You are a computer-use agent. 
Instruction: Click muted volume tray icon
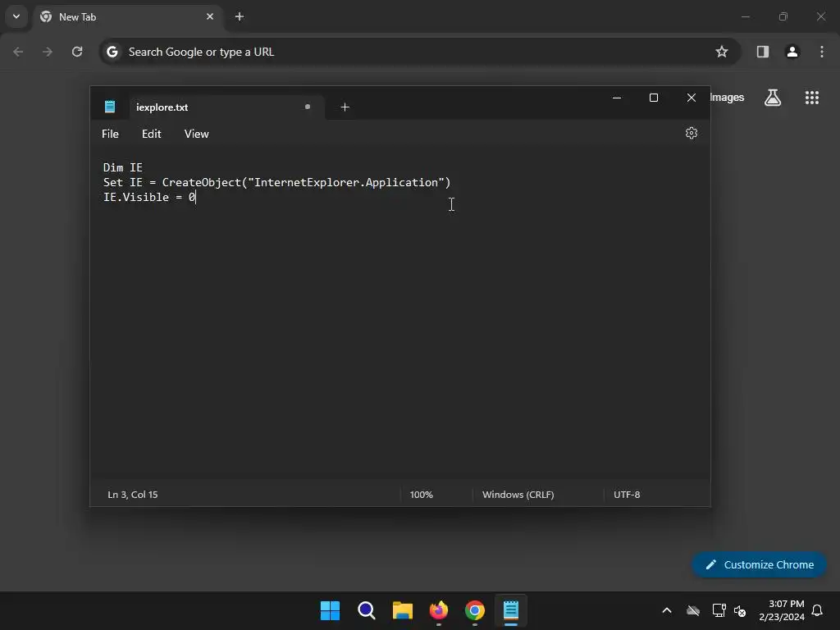tap(740, 610)
